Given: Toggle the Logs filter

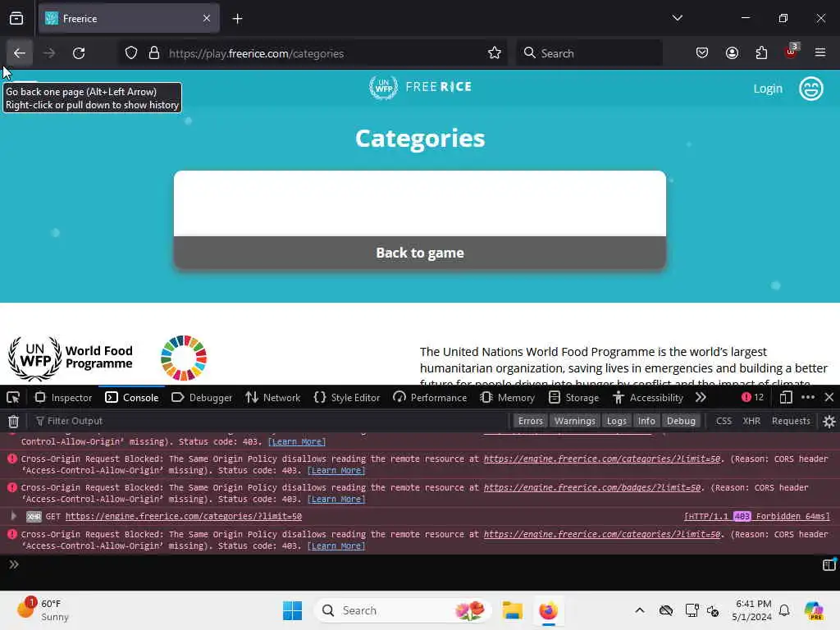Looking at the screenshot, I should point(617,421).
